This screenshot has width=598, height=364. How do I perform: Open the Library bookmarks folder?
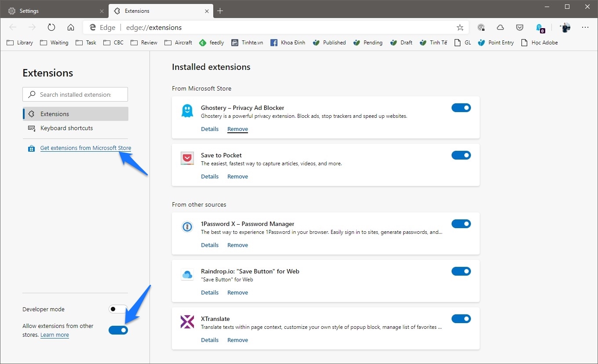coord(20,43)
